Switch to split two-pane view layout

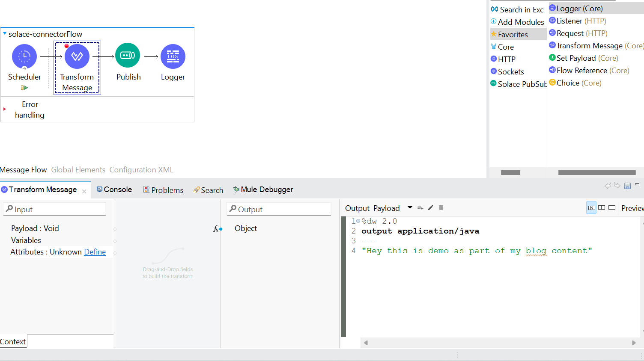602,208
